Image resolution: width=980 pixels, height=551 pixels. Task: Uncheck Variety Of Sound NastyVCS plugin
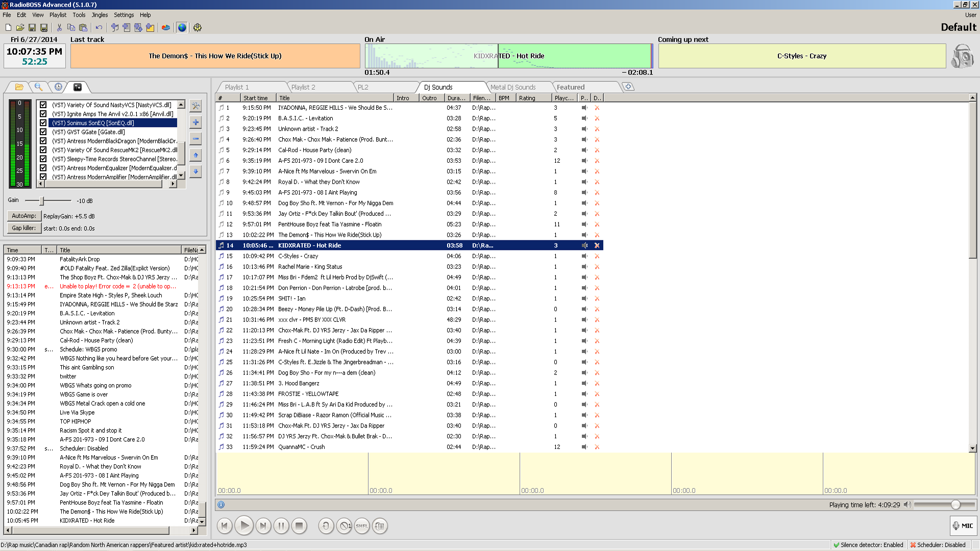point(43,105)
